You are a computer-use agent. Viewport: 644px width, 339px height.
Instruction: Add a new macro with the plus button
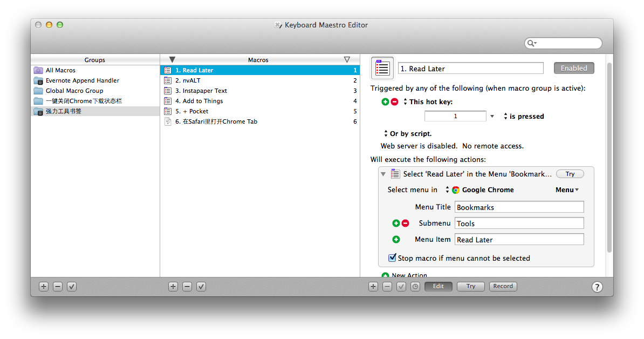click(173, 287)
